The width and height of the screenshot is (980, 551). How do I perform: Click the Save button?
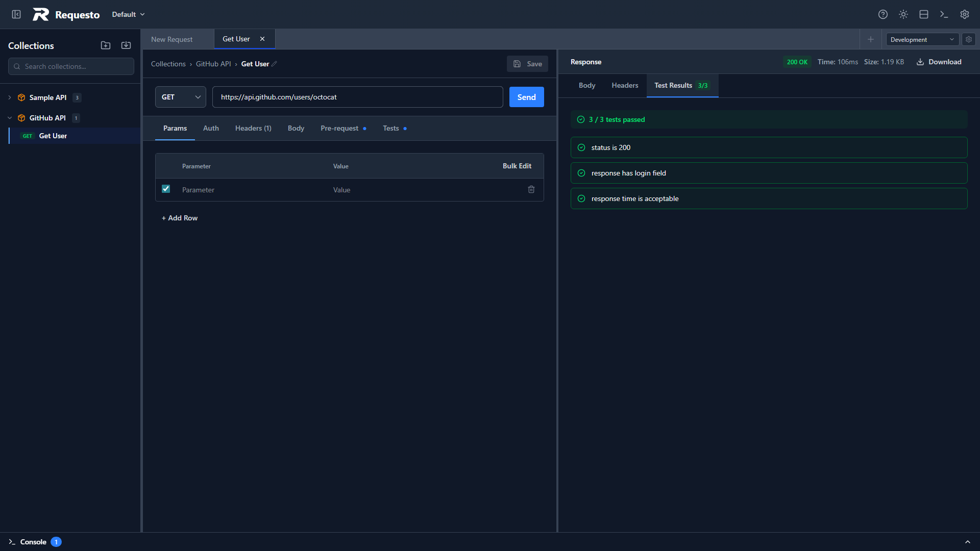click(527, 64)
